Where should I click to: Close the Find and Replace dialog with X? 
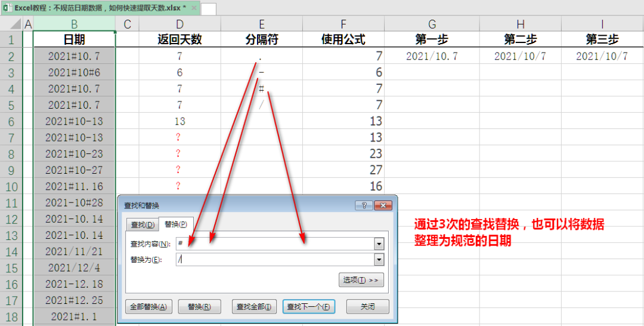[x=383, y=205]
